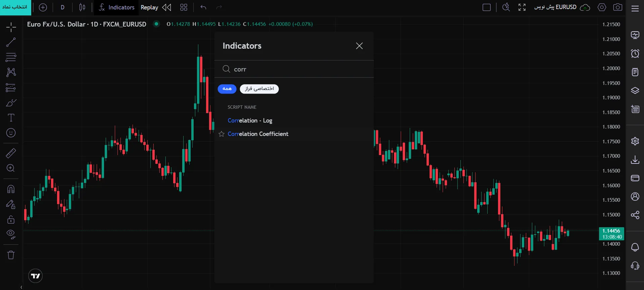Image resolution: width=644 pixels, height=290 pixels.
Task: Toggle lock all drawing tools
Action: click(x=11, y=220)
